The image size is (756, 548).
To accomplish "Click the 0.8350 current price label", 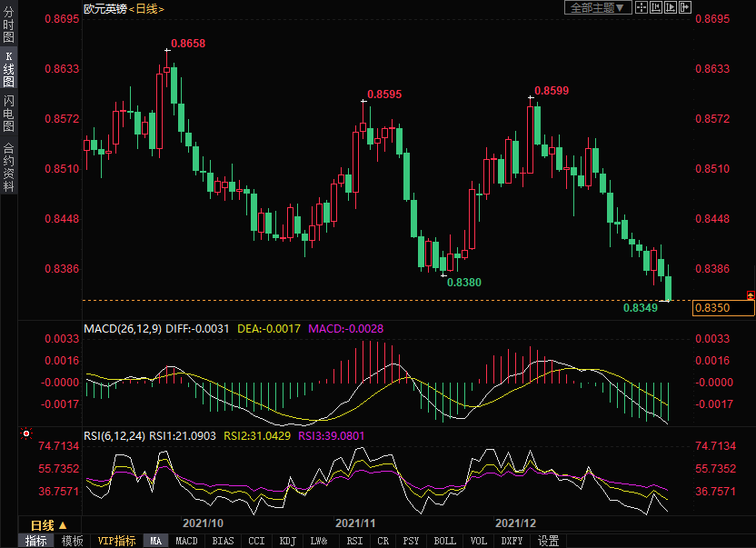I will point(723,308).
